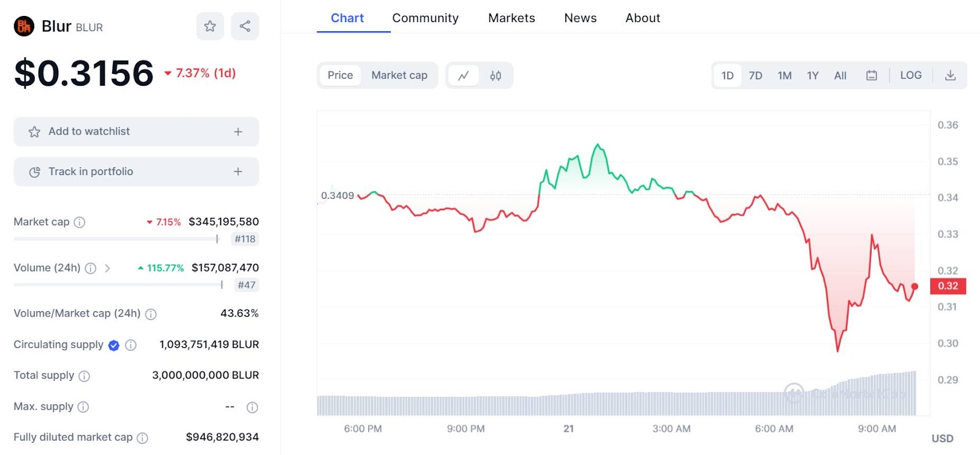Expand the Volume (24h) chevron arrow
Viewport: 980px width, 455px height.
point(107,268)
